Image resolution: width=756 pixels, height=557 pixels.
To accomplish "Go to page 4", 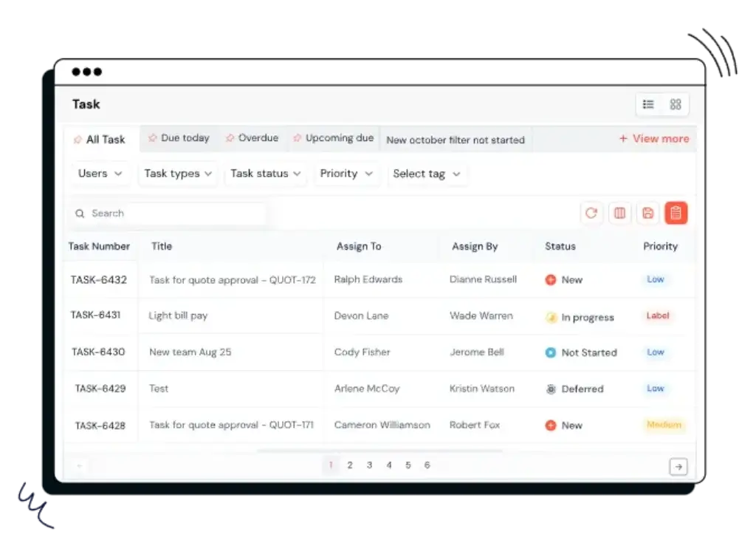I will point(388,465).
